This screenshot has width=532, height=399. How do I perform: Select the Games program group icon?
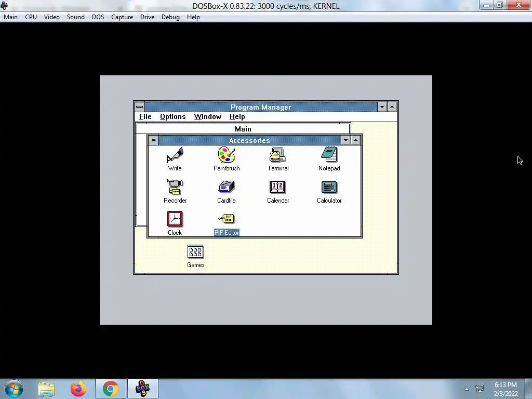tap(195, 252)
